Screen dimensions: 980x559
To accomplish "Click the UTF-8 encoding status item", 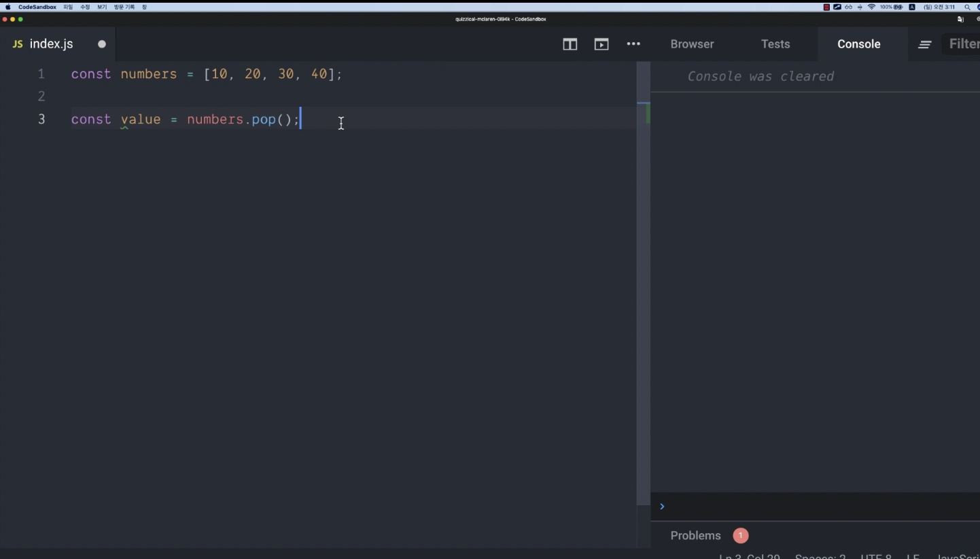I will pyautogui.click(x=876, y=557).
